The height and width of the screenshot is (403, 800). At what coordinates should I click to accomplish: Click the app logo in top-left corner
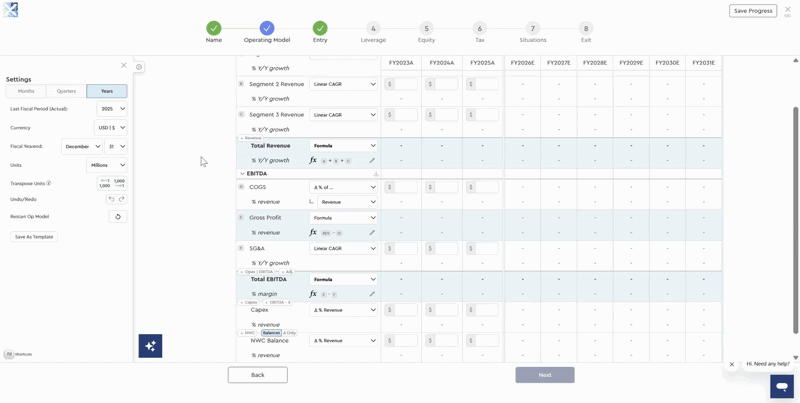point(11,10)
